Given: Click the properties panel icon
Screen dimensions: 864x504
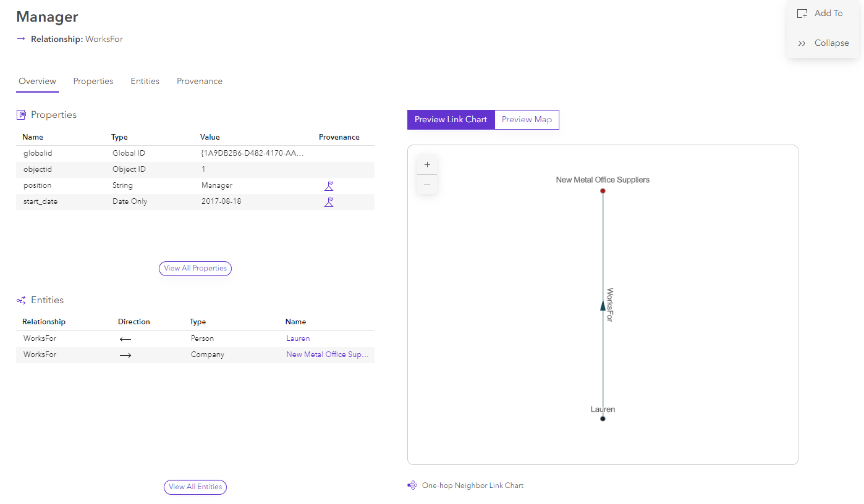Looking at the screenshot, I should [x=21, y=115].
